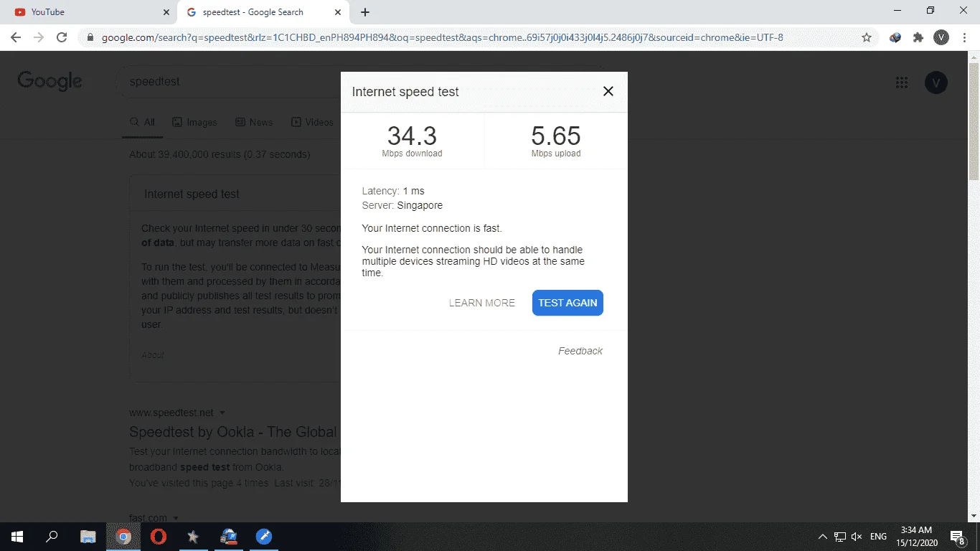Change ENG input language
This screenshot has width=980, height=551.
(878, 537)
